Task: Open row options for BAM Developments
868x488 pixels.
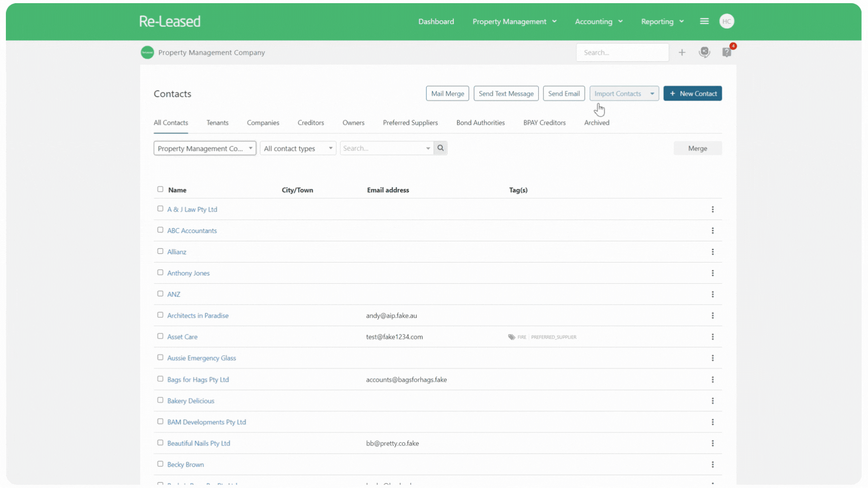Action: point(712,422)
